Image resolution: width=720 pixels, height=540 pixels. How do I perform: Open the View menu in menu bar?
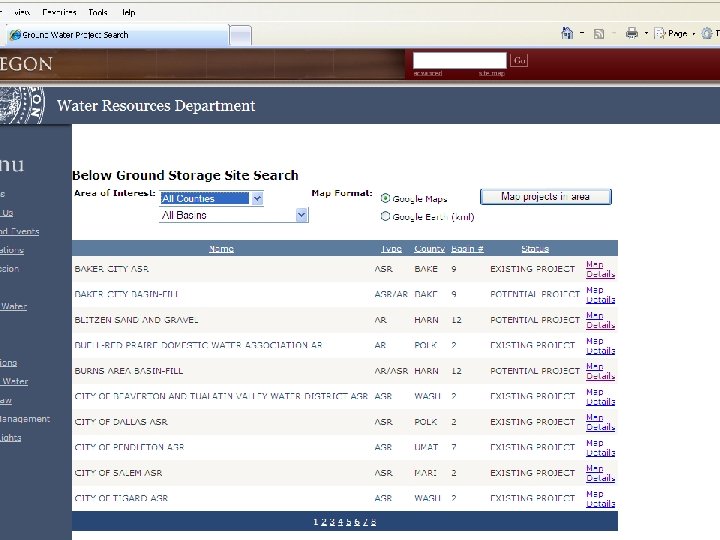point(22,12)
